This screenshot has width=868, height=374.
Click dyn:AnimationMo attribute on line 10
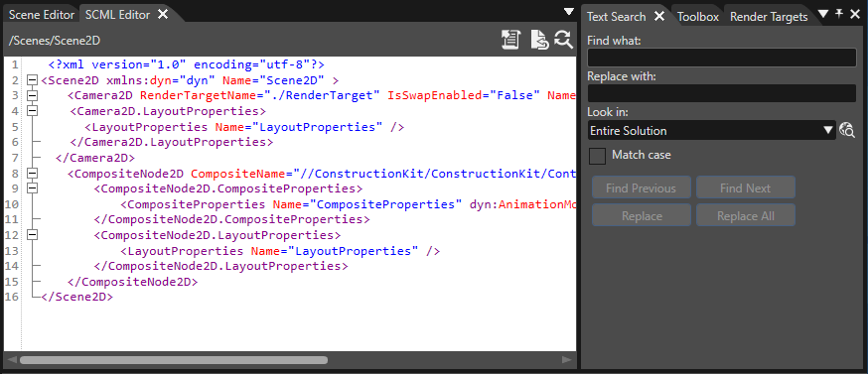[x=523, y=204]
